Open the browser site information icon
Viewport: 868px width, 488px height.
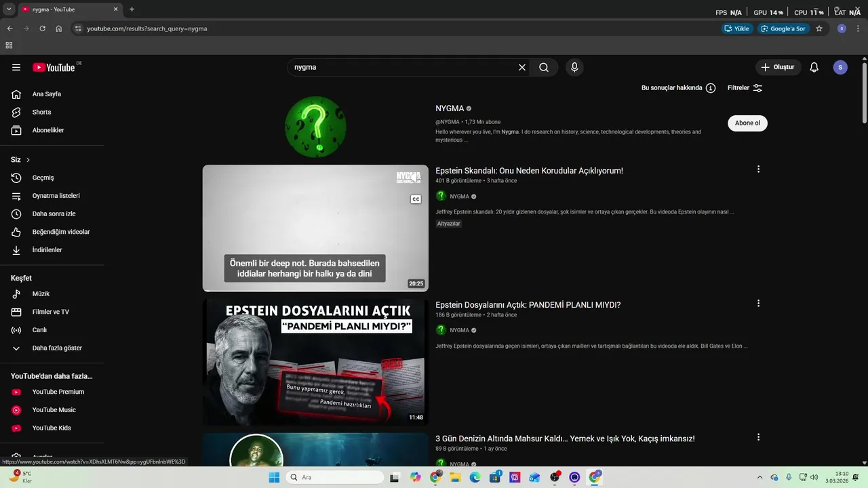78,28
